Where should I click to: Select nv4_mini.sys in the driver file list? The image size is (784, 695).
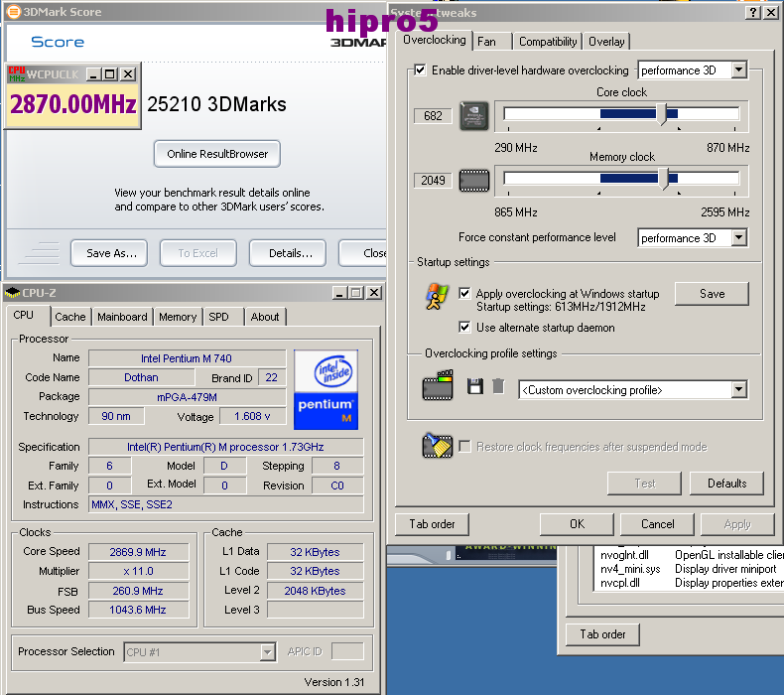click(x=630, y=569)
